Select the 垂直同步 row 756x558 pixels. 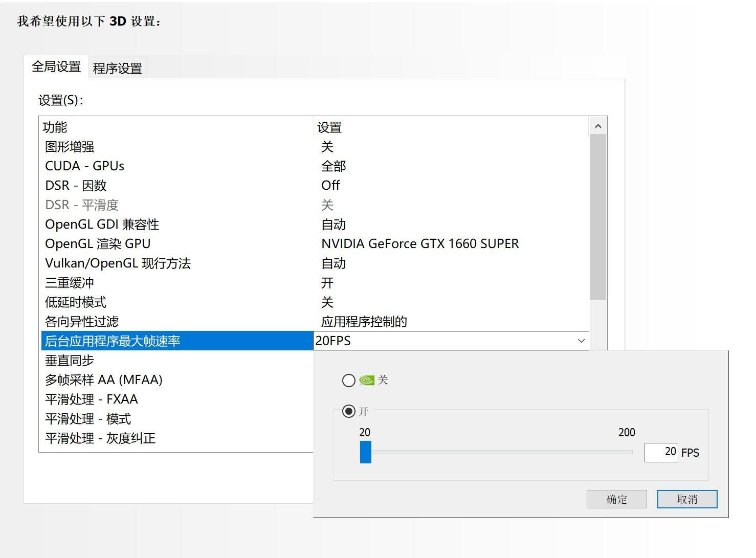click(177, 361)
